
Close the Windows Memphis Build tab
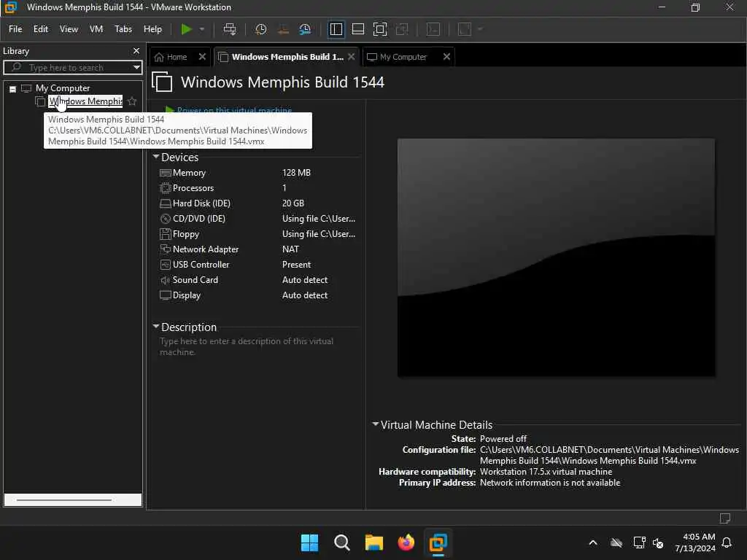(x=351, y=57)
